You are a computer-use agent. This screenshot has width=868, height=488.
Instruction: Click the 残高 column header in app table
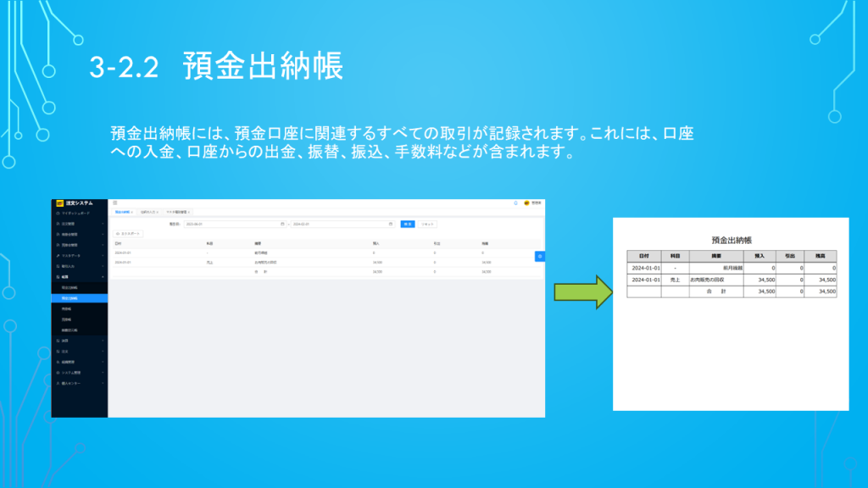click(x=485, y=243)
